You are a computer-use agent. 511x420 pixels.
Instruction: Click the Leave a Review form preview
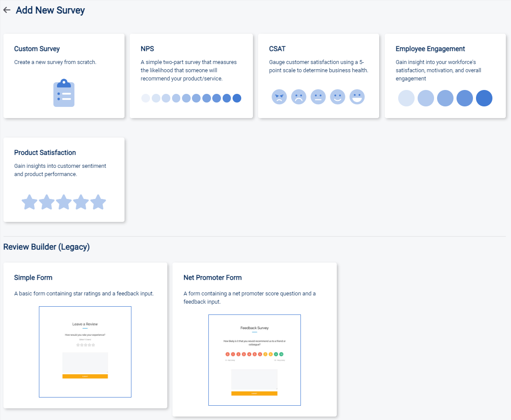(x=85, y=352)
